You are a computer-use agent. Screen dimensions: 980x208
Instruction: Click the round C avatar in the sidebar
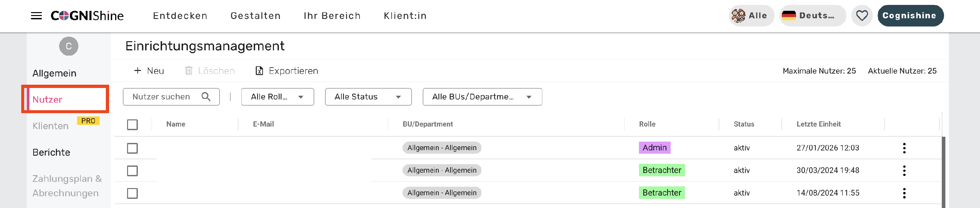tap(69, 46)
